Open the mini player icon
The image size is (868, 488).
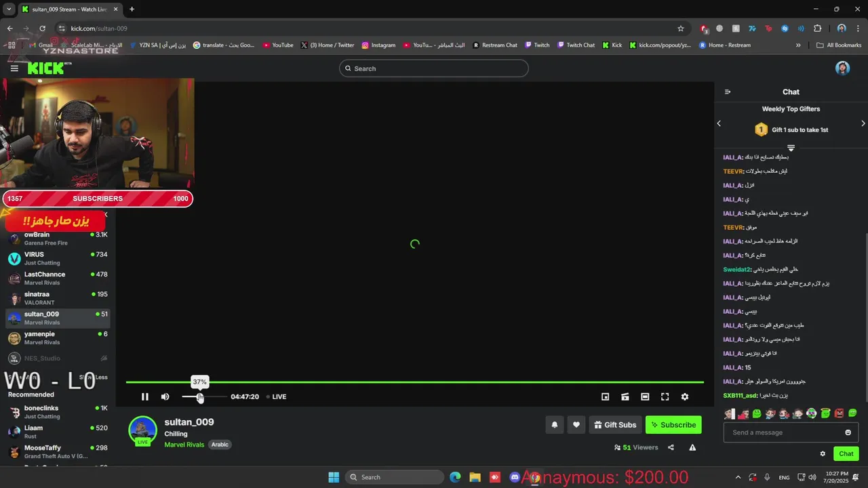click(606, 396)
